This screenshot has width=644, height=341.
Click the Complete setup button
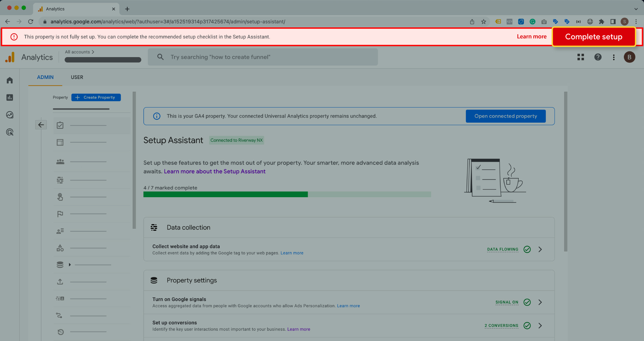coord(594,37)
